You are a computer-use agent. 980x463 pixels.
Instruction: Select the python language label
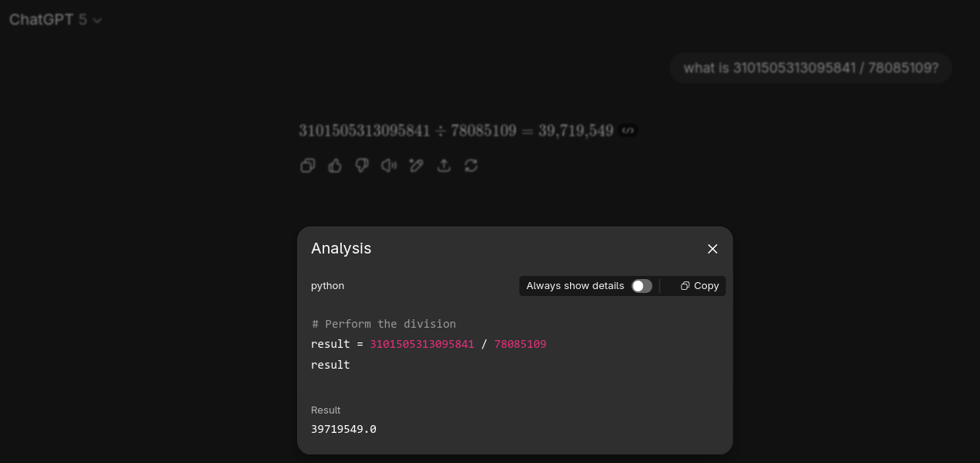click(x=327, y=286)
